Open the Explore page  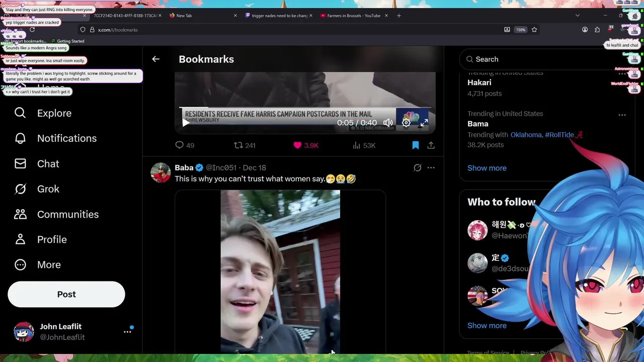43,113
